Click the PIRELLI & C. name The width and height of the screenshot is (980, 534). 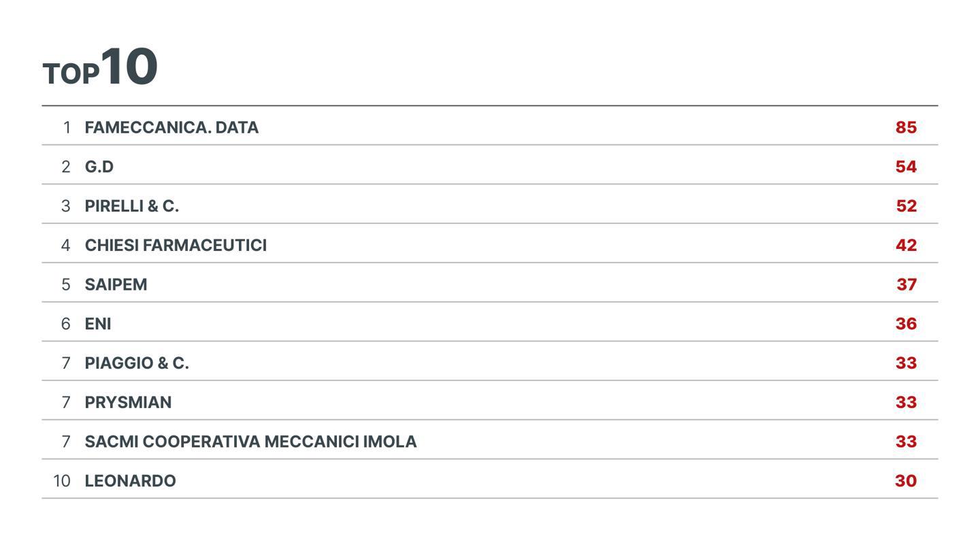coord(131,206)
